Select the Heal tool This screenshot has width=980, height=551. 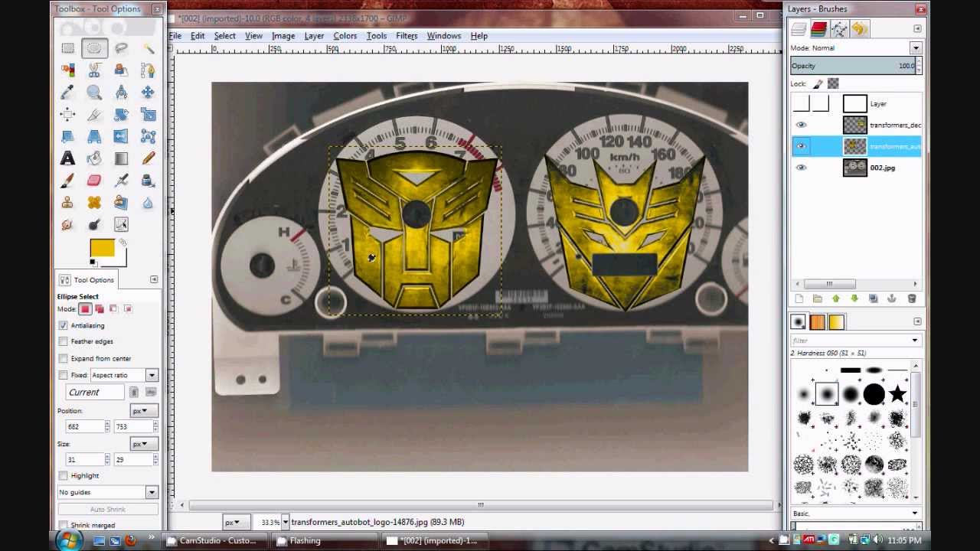coord(94,204)
